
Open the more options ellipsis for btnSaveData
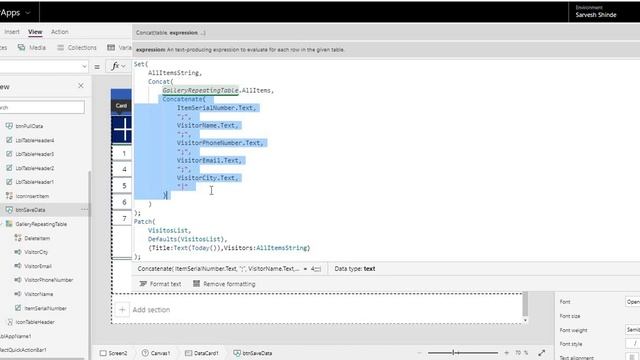pos(84,209)
